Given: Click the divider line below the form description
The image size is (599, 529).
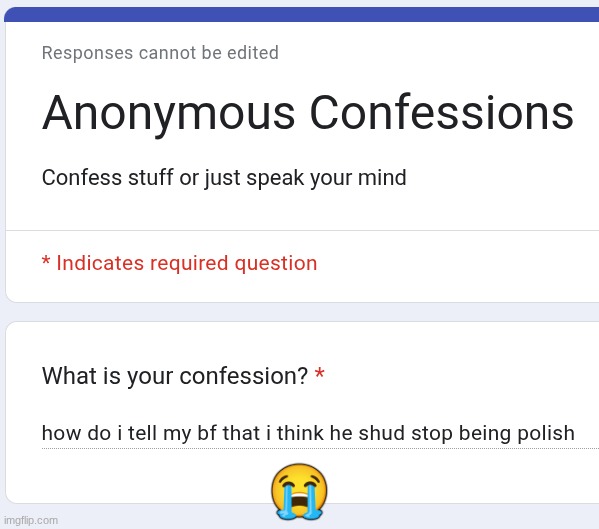Looking at the screenshot, I should click(x=302, y=230).
